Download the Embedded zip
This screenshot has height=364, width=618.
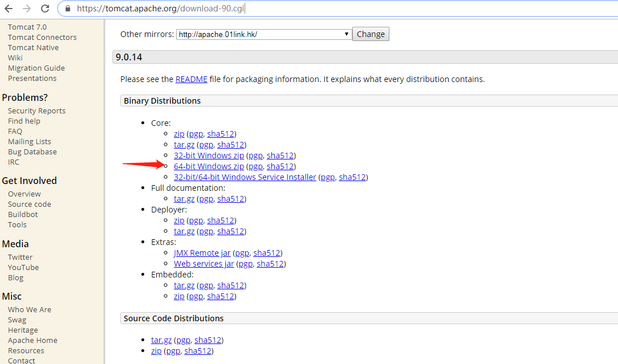(x=179, y=296)
